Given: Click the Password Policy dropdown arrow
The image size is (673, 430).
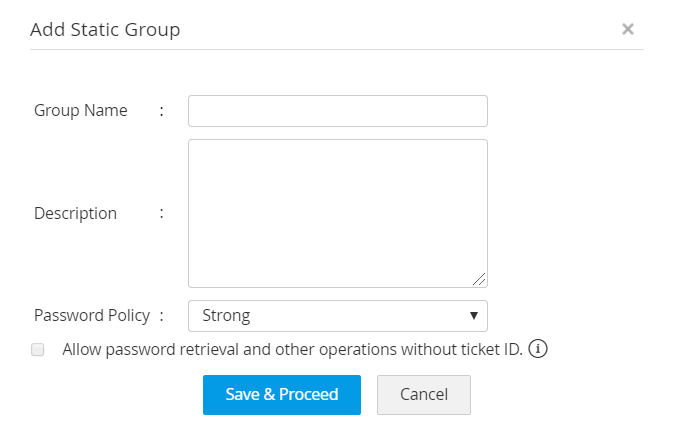Looking at the screenshot, I should tap(474, 316).
